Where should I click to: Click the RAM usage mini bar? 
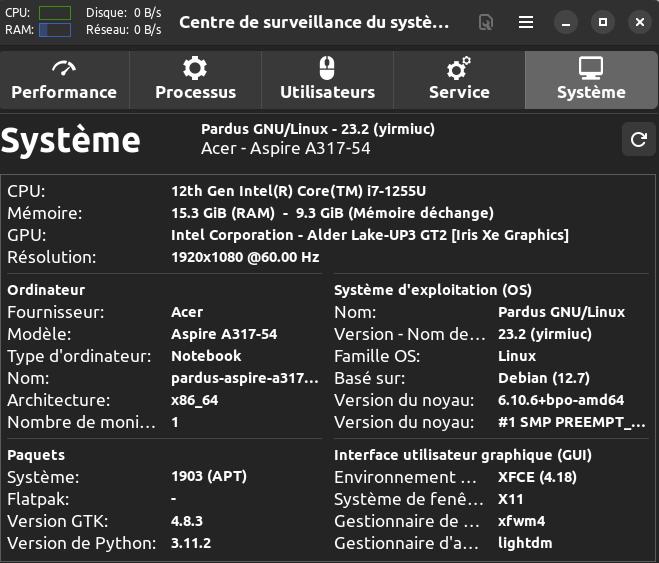55,30
